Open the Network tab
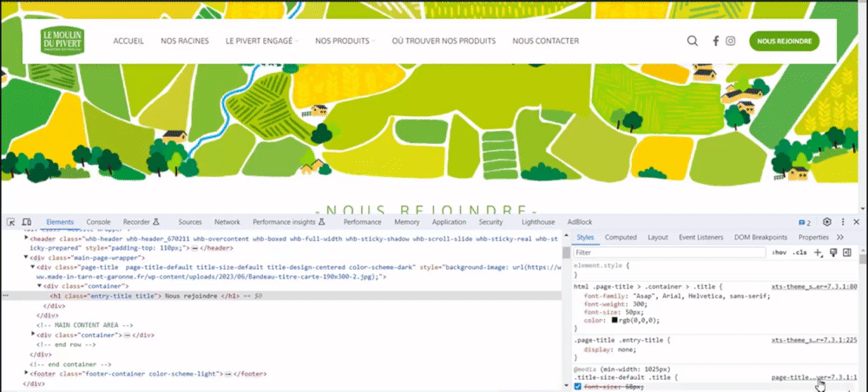Viewport: 868px width, 392px height. tap(227, 222)
